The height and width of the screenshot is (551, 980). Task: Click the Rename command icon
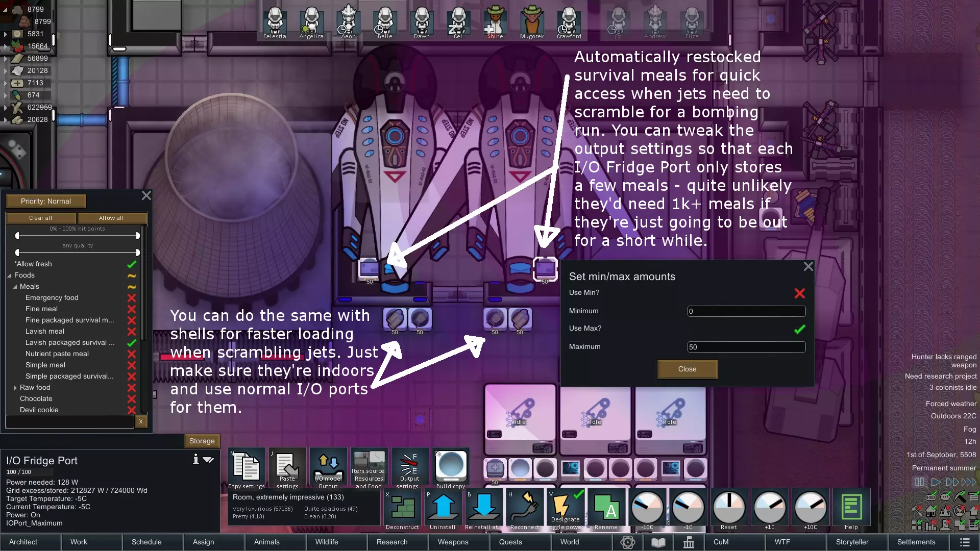[606, 507]
